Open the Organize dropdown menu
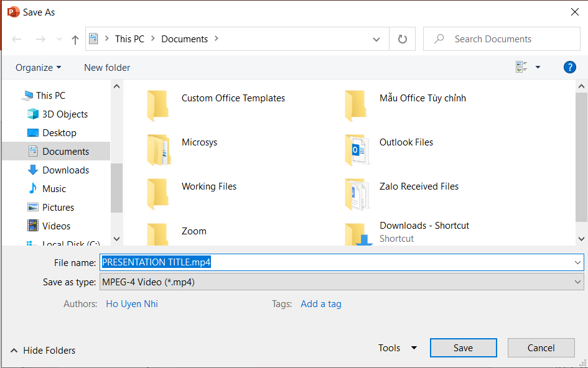588x368 pixels. 39,67
